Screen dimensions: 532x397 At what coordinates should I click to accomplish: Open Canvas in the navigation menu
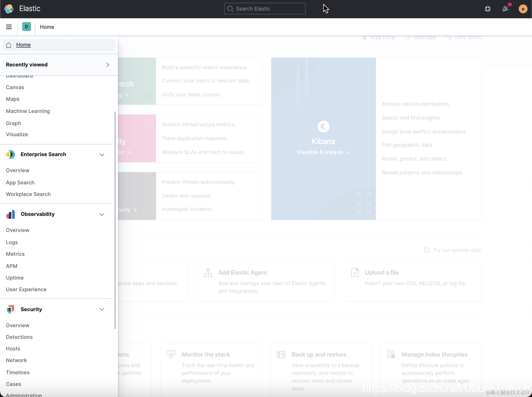(x=15, y=87)
